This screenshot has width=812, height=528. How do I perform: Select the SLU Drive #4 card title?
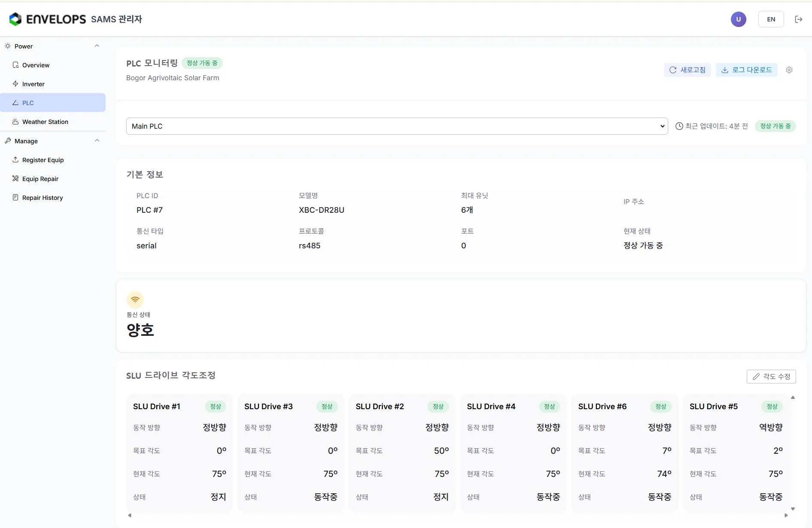[491, 407]
